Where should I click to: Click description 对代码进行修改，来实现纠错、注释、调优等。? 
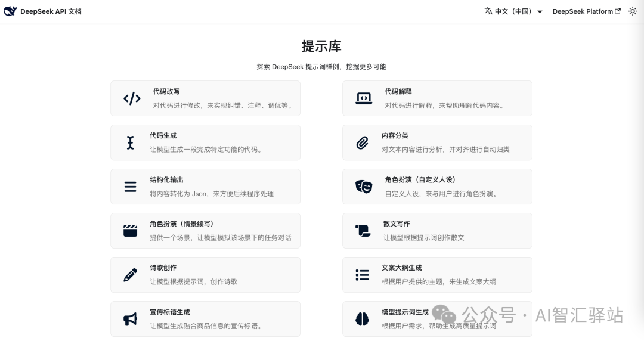tap(224, 106)
